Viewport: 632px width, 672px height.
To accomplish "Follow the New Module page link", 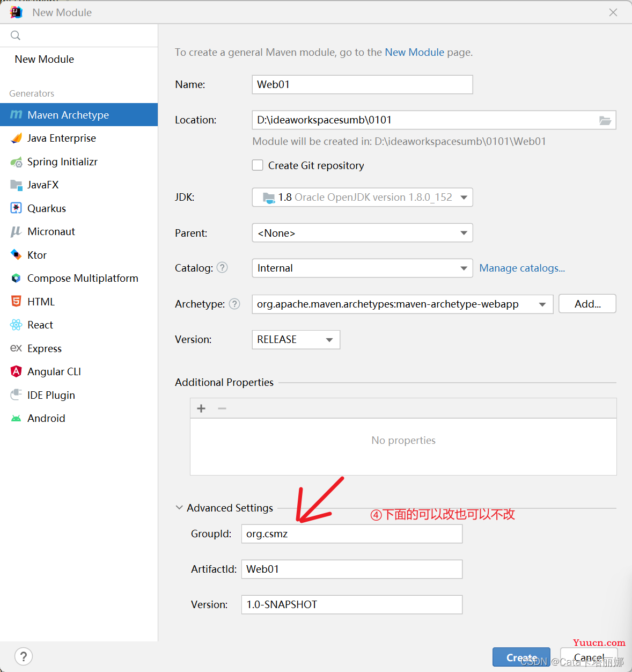I will (x=415, y=52).
